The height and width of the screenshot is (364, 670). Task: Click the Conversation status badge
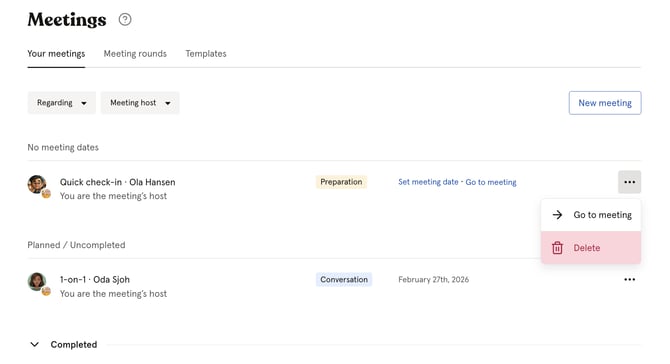point(344,279)
